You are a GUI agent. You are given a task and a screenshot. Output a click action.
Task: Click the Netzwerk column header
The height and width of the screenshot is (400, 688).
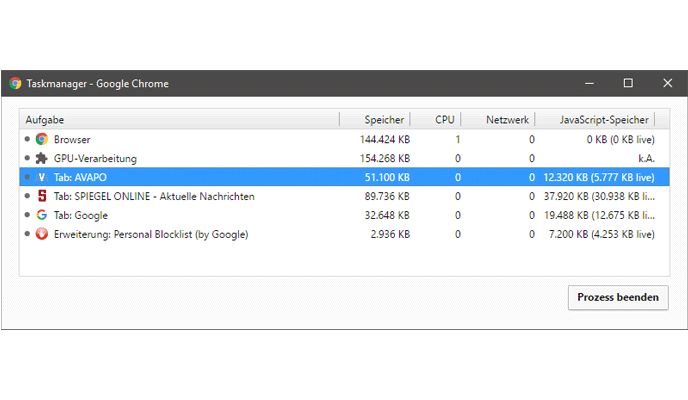tap(507, 120)
